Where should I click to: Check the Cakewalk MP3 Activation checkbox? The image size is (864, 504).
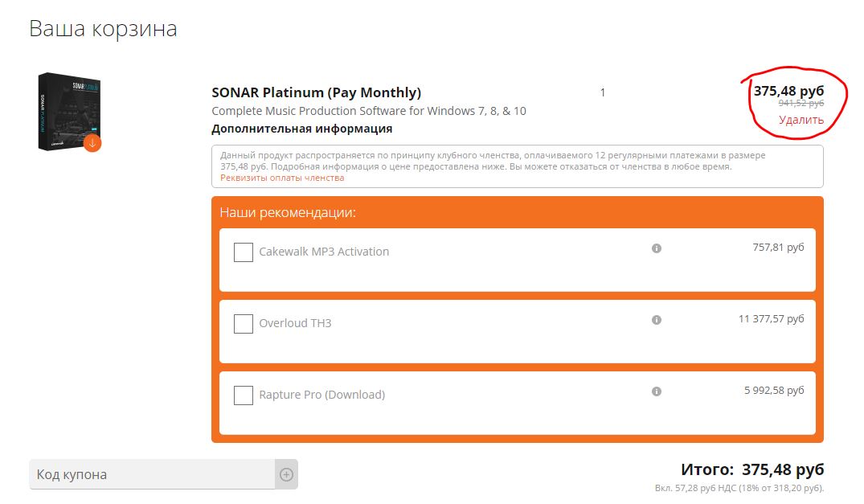(244, 252)
